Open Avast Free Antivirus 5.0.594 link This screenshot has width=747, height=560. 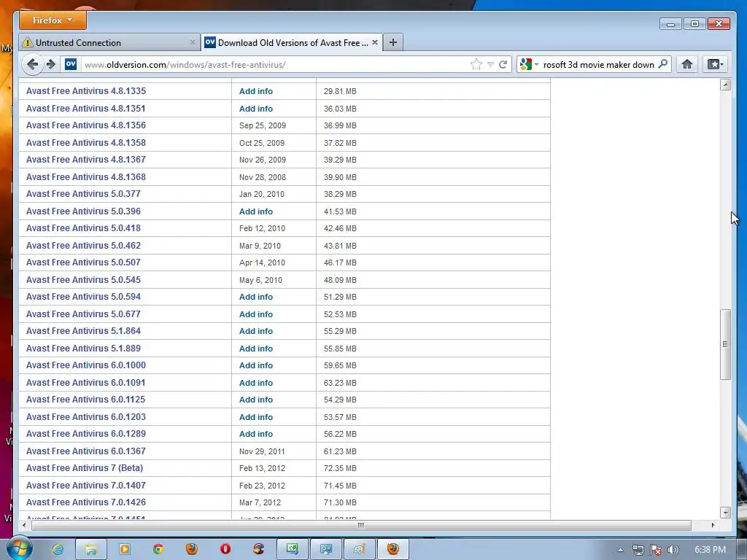(83, 297)
